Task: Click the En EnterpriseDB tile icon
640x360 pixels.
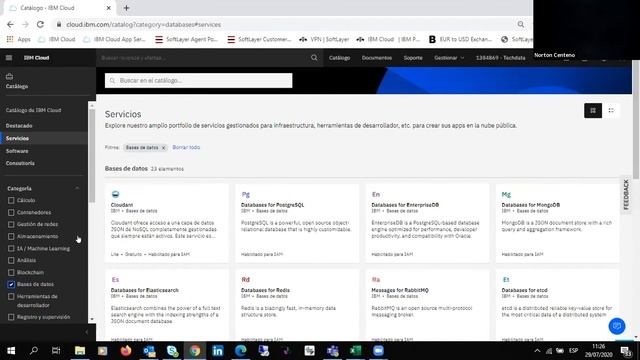Action: [x=376, y=194]
